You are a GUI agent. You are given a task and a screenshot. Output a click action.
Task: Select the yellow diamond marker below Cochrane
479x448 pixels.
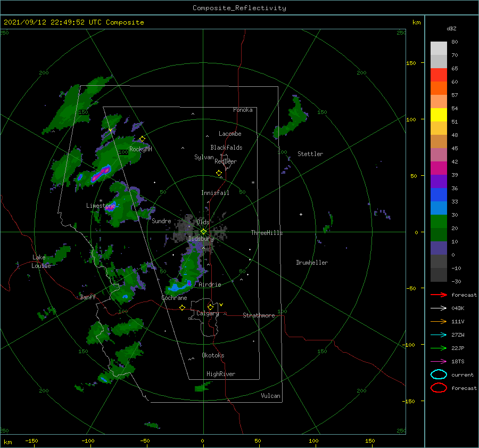[x=183, y=308]
